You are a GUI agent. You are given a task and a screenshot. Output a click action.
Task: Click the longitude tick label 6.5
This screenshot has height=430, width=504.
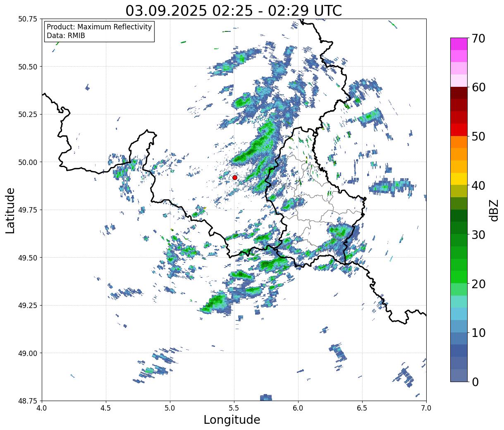362,408
